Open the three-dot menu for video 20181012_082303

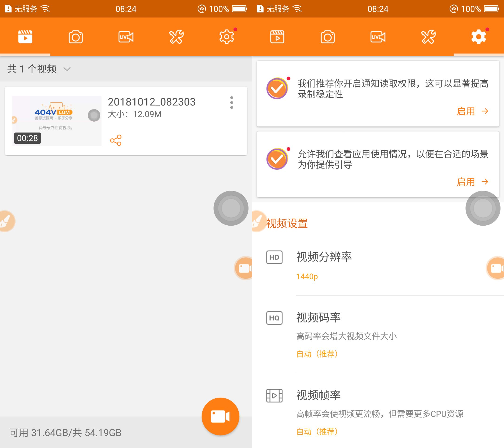[231, 103]
